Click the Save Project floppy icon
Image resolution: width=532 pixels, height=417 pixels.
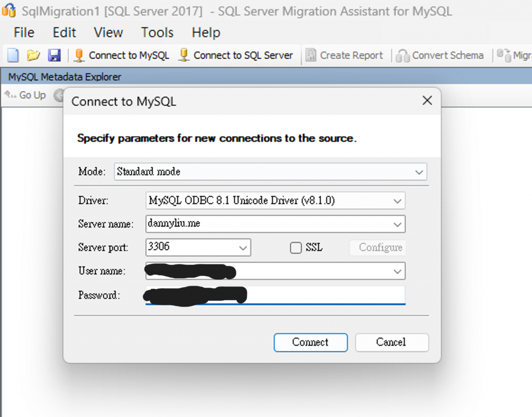coord(54,55)
